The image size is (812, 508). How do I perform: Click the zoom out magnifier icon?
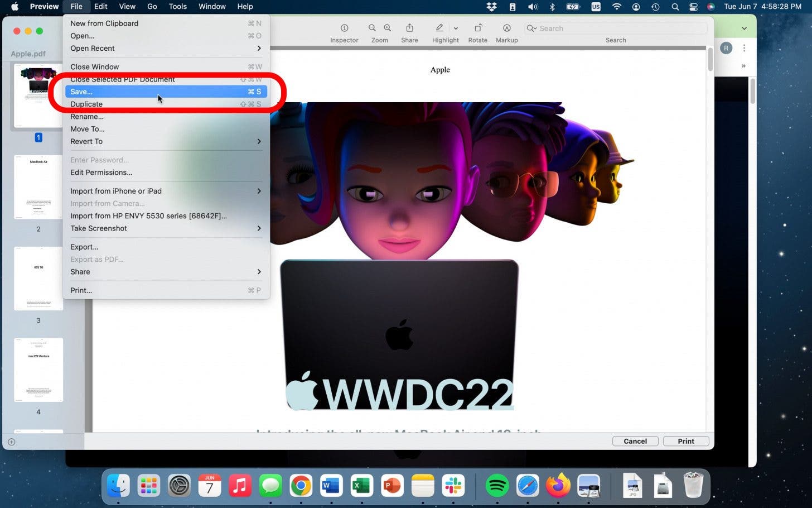[372, 28]
